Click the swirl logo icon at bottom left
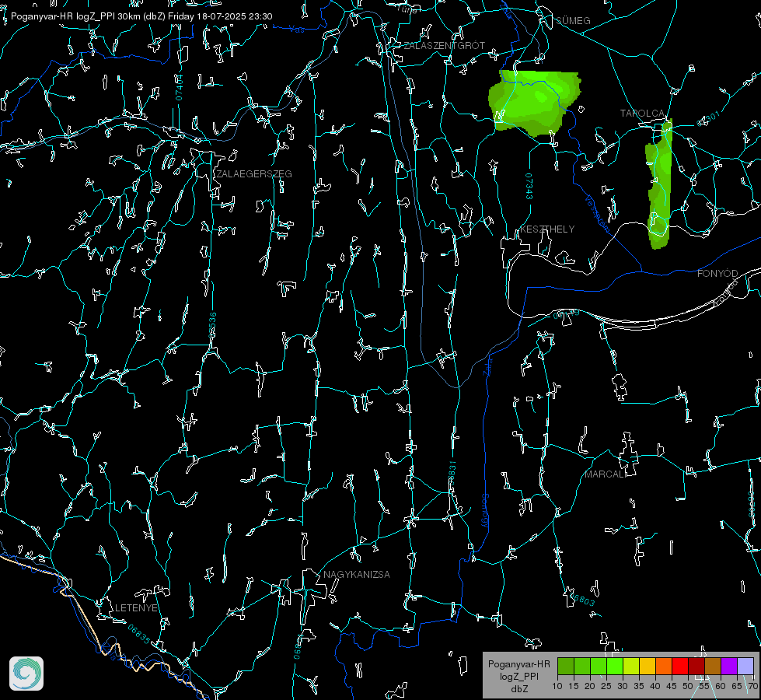The image size is (761, 700). tap(26, 674)
